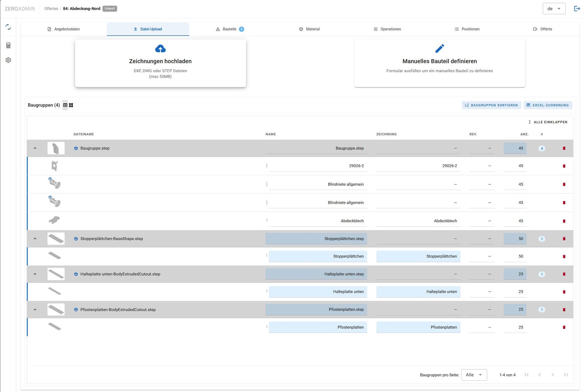The width and height of the screenshot is (584, 392).
Task: Delete Halteplatte unten-BodyExtrudedCutout.step row
Action: (564, 274)
